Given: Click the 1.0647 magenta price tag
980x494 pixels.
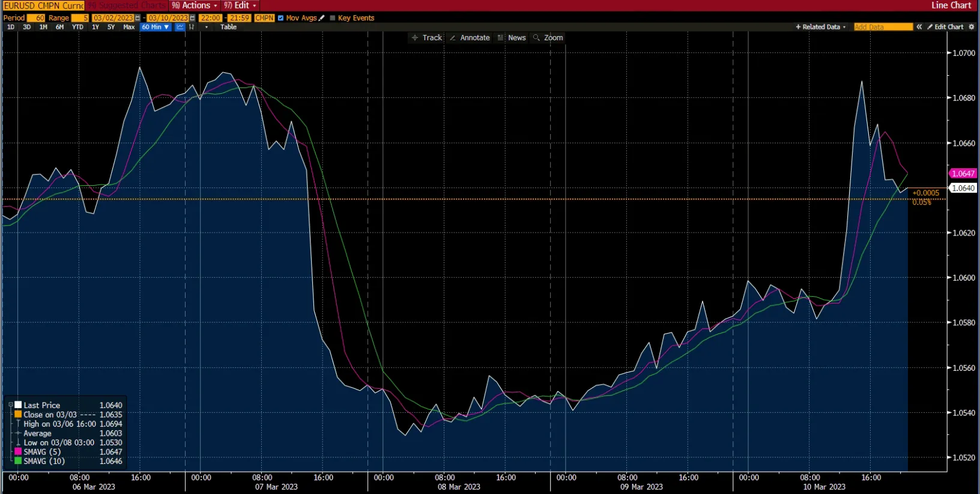Looking at the screenshot, I should [963, 174].
